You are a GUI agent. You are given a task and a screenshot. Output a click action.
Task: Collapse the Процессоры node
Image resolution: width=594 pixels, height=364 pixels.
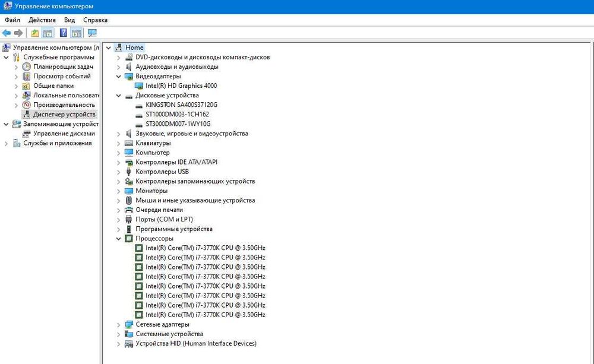119,239
